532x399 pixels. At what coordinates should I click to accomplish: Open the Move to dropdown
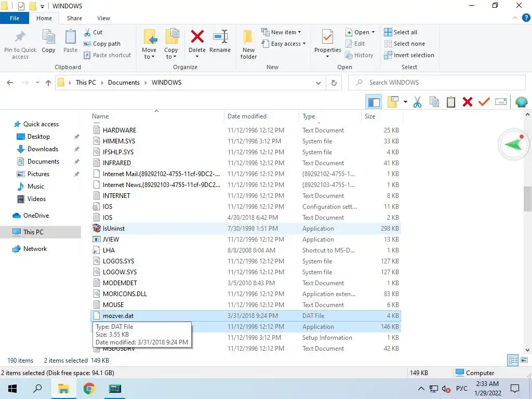tap(149, 54)
